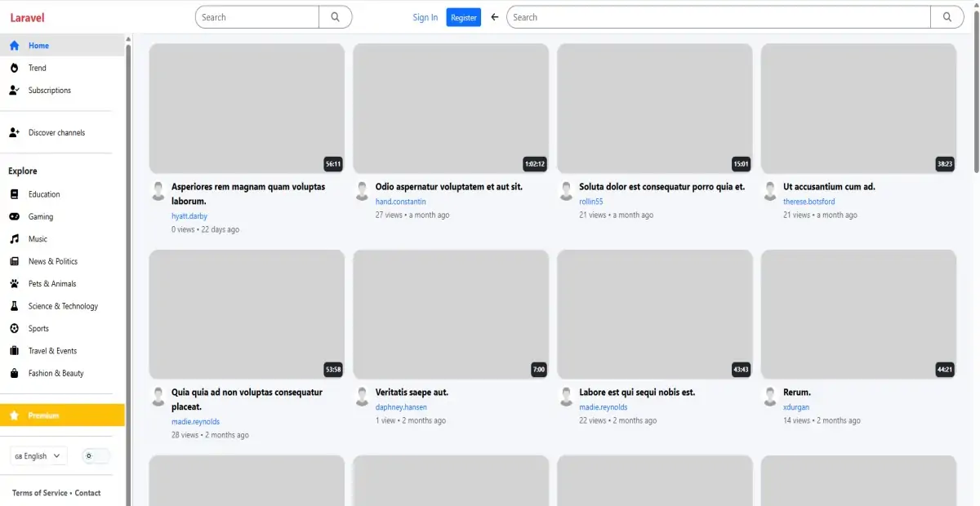Image resolution: width=980 pixels, height=506 pixels.
Task: Open the rollin55 channel link
Action: coord(591,202)
